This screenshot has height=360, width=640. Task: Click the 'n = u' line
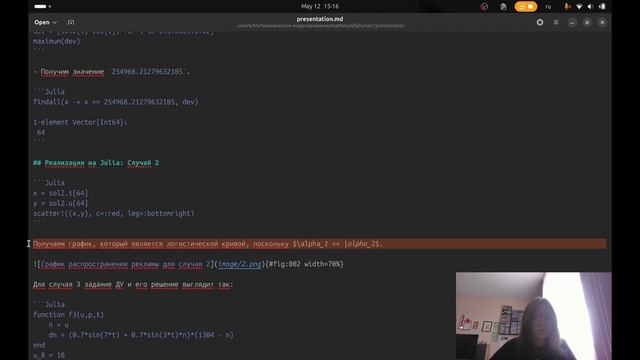click(59, 325)
